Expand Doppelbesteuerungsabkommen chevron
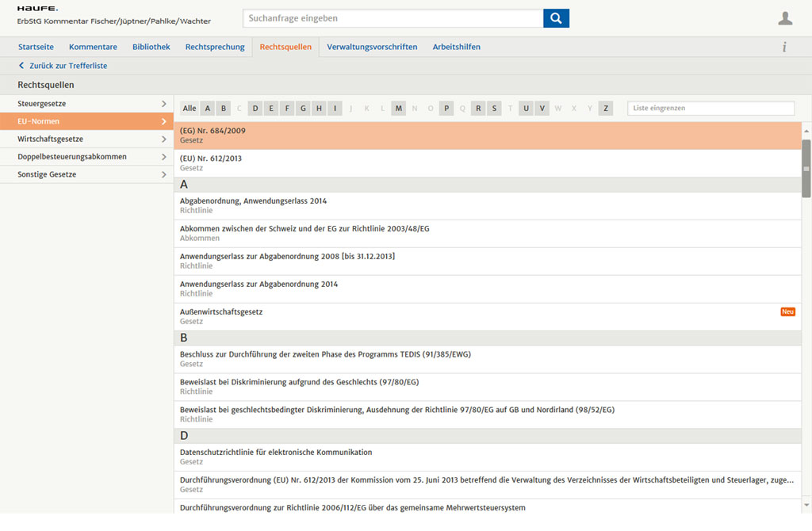The width and height of the screenshot is (812, 531). point(163,157)
